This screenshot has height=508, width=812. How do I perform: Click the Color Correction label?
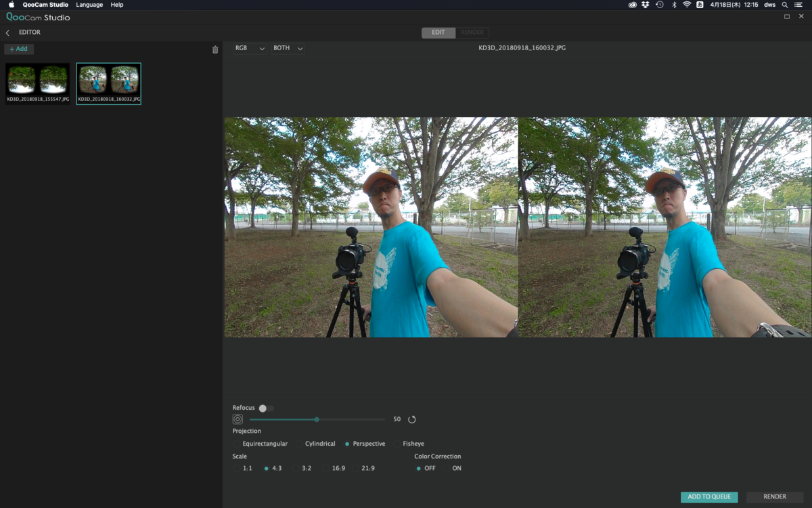click(x=438, y=457)
